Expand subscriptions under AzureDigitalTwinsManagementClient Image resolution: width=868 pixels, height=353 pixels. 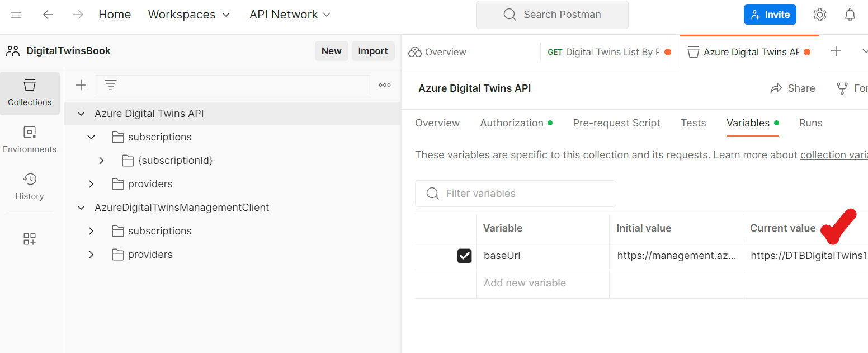[x=91, y=231]
